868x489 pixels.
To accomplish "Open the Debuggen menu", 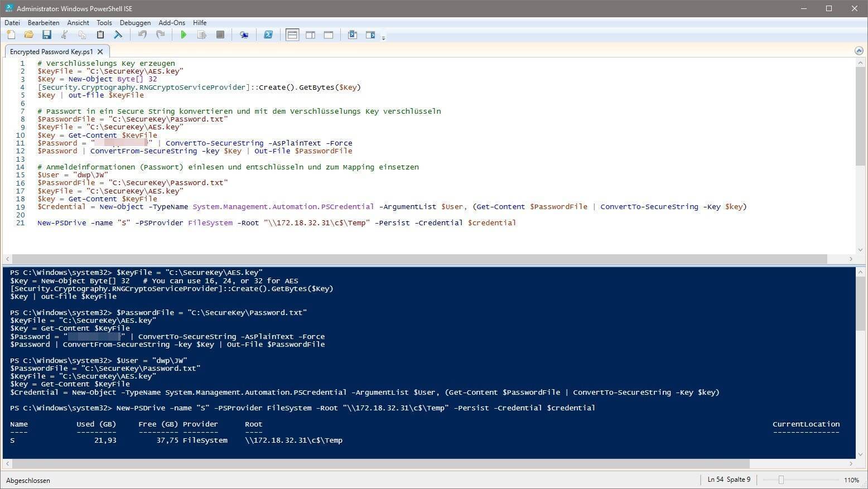I will [x=135, y=23].
